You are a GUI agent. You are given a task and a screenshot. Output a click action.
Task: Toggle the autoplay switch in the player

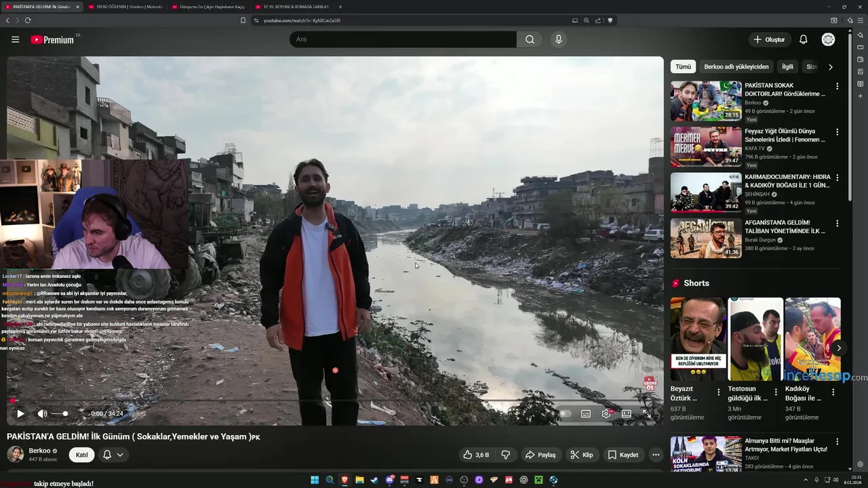tap(565, 413)
